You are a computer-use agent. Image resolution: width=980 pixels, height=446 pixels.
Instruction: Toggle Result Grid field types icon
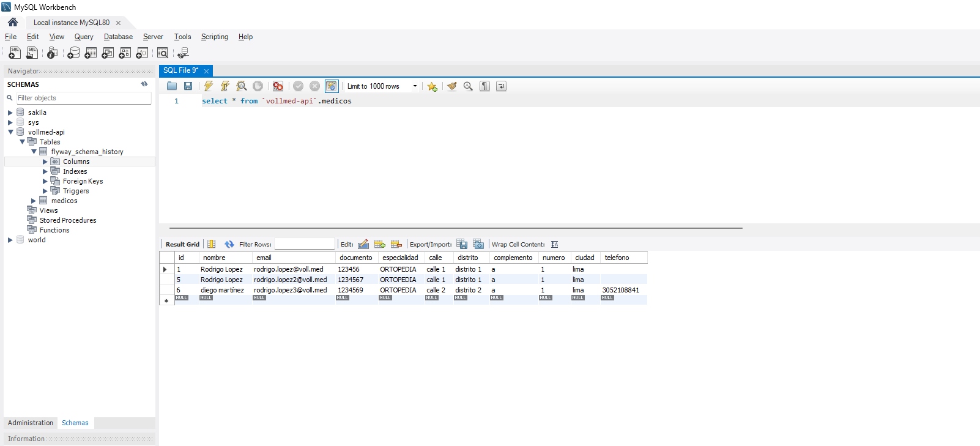click(212, 244)
